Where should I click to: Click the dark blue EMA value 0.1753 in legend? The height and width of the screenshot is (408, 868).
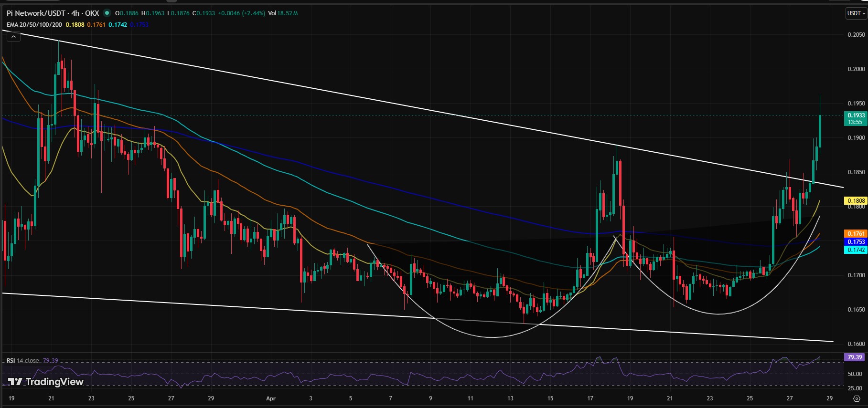click(139, 24)
